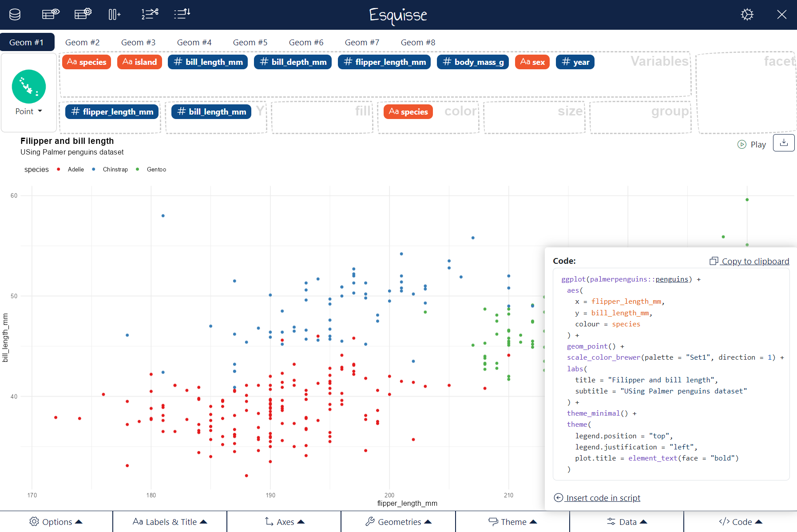Switch to the Geom #5 tab
This screenshot has height=532, width=797.
coord(250,43)
